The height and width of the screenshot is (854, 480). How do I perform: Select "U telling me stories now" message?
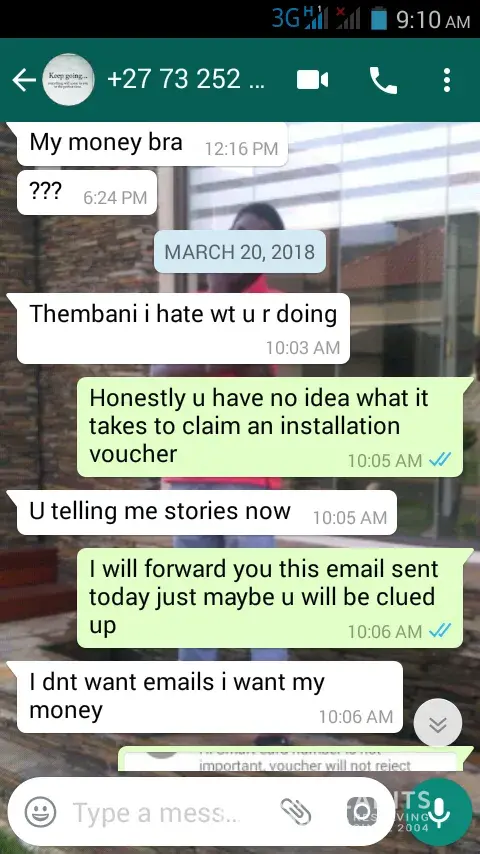pyautogui.click(x=207, y=512)
